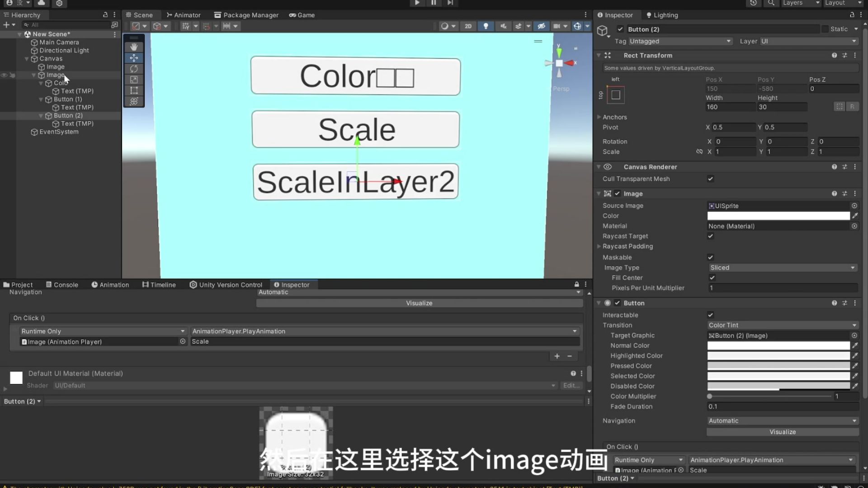The height and width of the screenshot is (488, 868).
Task: Select the Move tool in Scene toolbar
Action: tap(134, 58)
